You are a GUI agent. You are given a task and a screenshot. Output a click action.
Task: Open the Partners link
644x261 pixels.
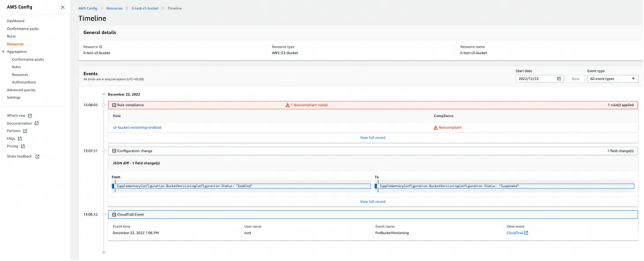(14, 131)
